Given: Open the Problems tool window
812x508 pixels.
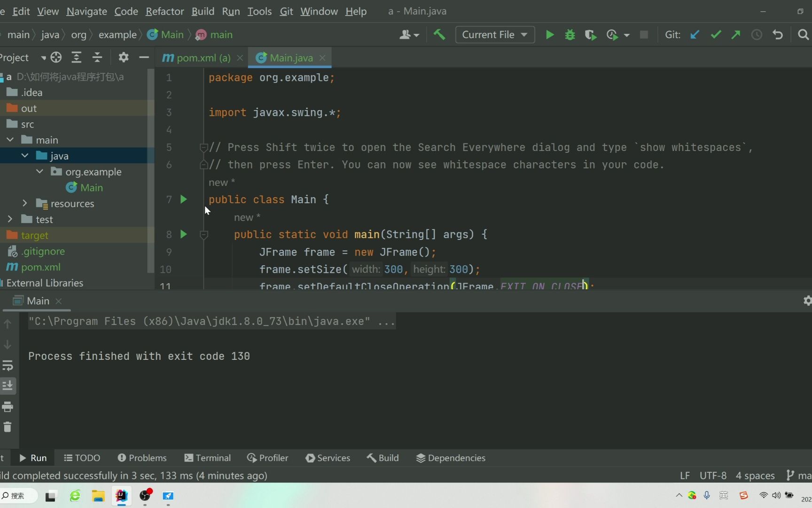Looking at the screenshot, I should [x=142, y=458].
